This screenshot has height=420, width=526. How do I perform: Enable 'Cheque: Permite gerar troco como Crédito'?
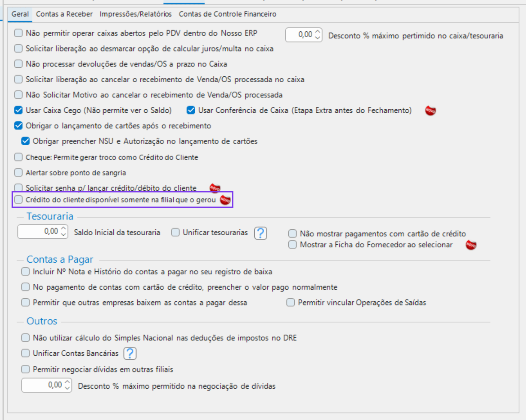click(18, 157)
